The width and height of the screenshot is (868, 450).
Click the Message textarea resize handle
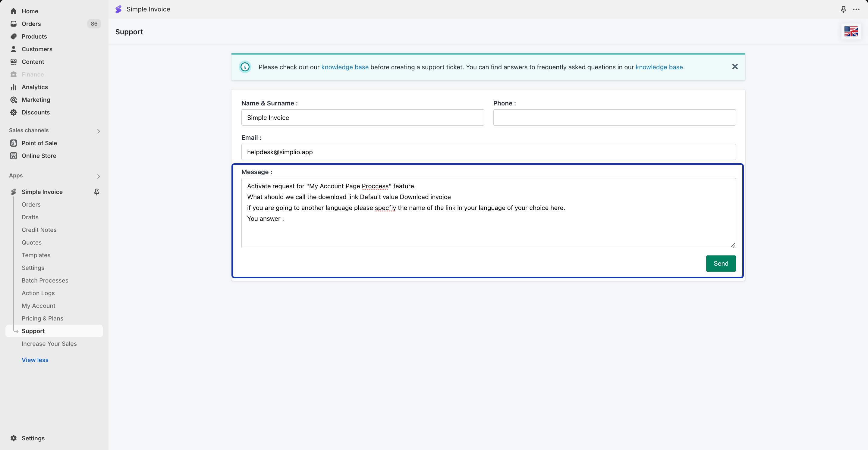[x=733, y=245]
